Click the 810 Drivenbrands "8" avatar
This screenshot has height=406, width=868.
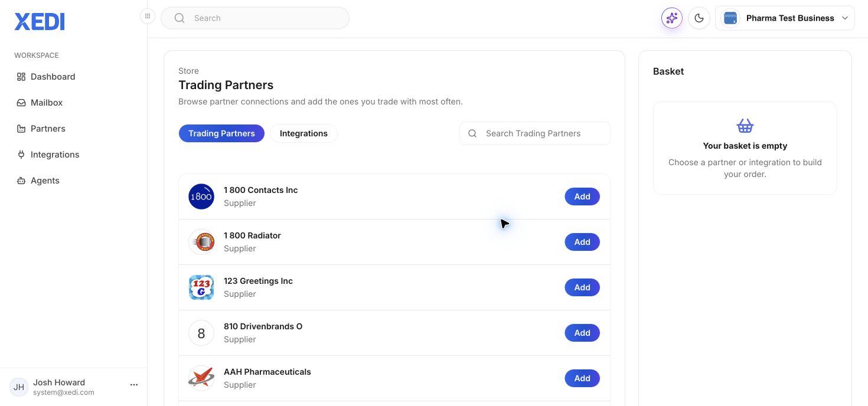tap(201, 333)
